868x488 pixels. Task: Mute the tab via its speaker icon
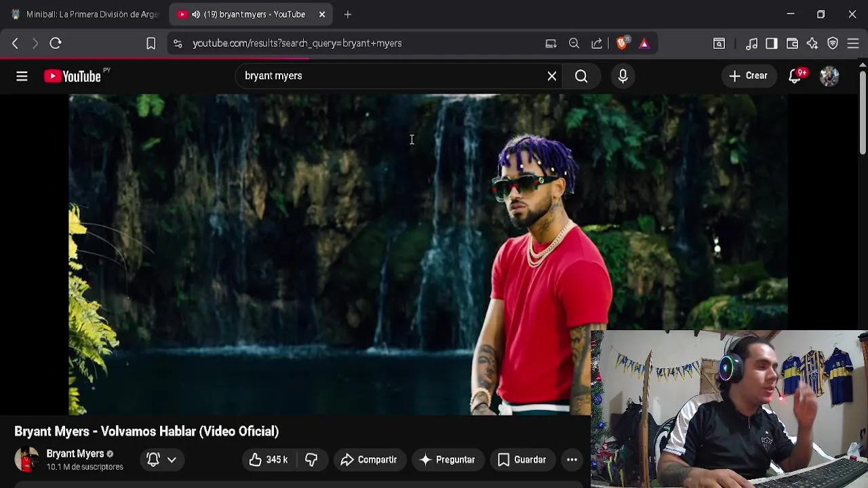tap(196, 14)
